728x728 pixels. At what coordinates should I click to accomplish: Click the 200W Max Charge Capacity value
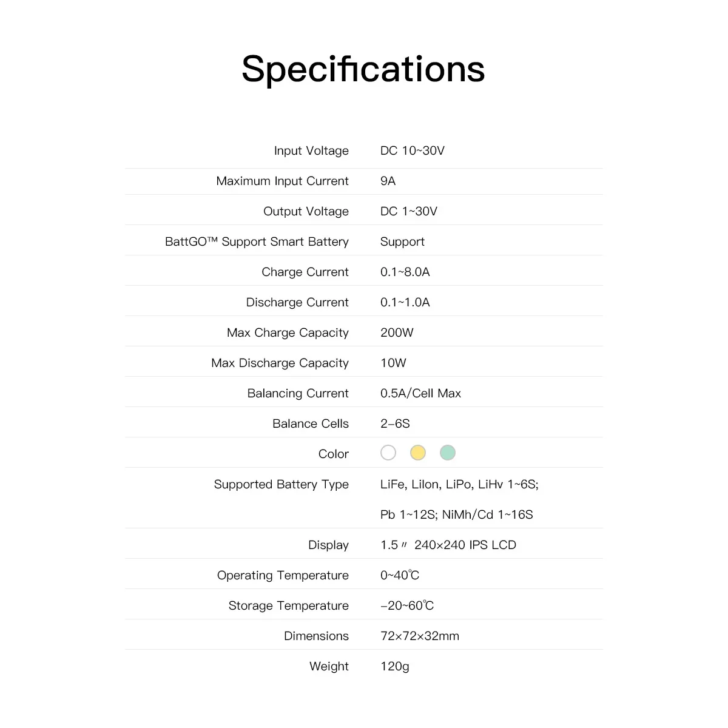coord(397,332)
